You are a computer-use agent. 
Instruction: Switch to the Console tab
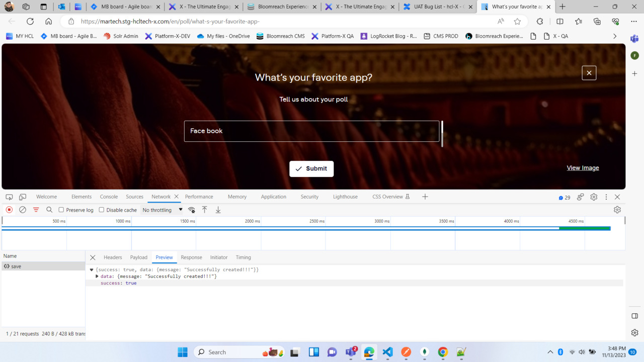(x=109, y=197)
